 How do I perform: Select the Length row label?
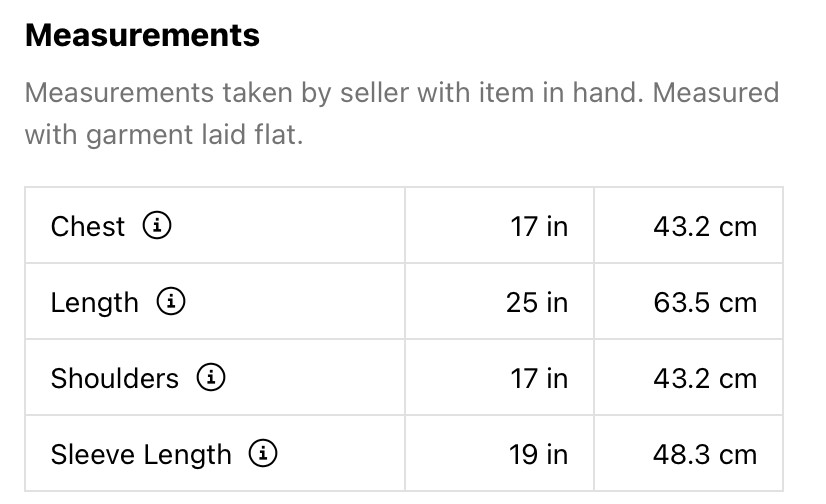point(95,302)
